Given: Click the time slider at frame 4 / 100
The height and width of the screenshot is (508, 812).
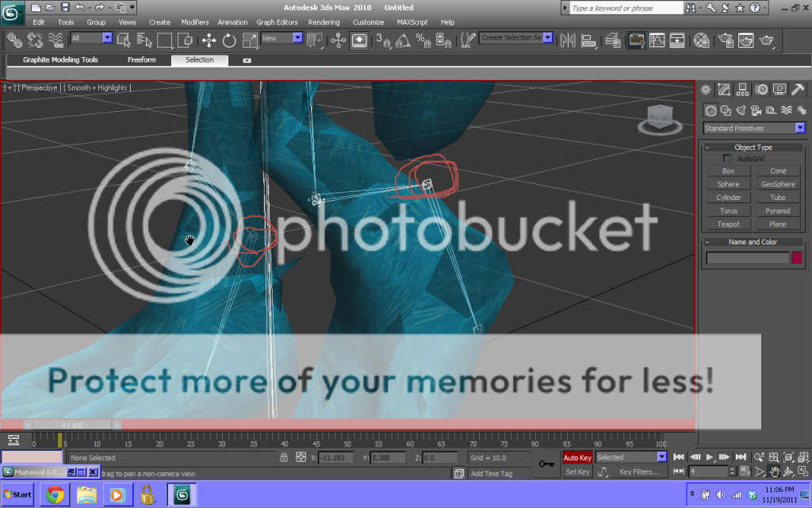Looking at the screenshot, I should tap(72, 425).
